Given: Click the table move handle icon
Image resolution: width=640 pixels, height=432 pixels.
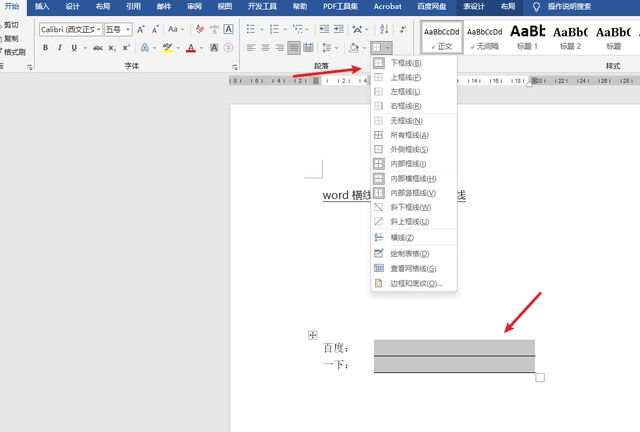Looking at the screenshot, I should pos(313,335).
